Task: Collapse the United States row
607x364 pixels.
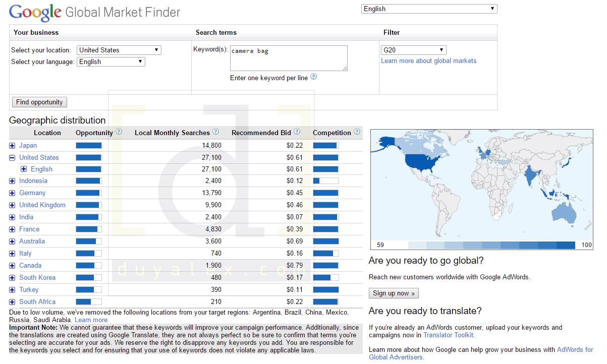Action: pos(12,158)
